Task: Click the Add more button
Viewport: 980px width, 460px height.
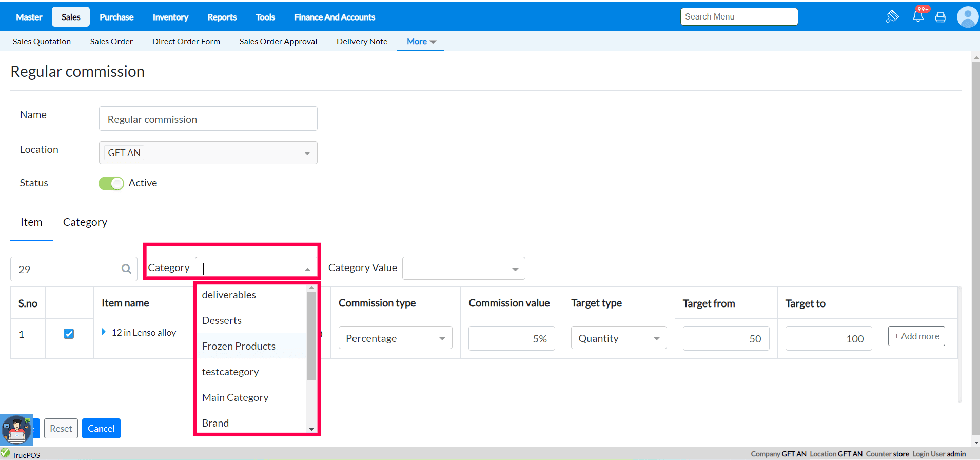Action: (x=916, y=336)
